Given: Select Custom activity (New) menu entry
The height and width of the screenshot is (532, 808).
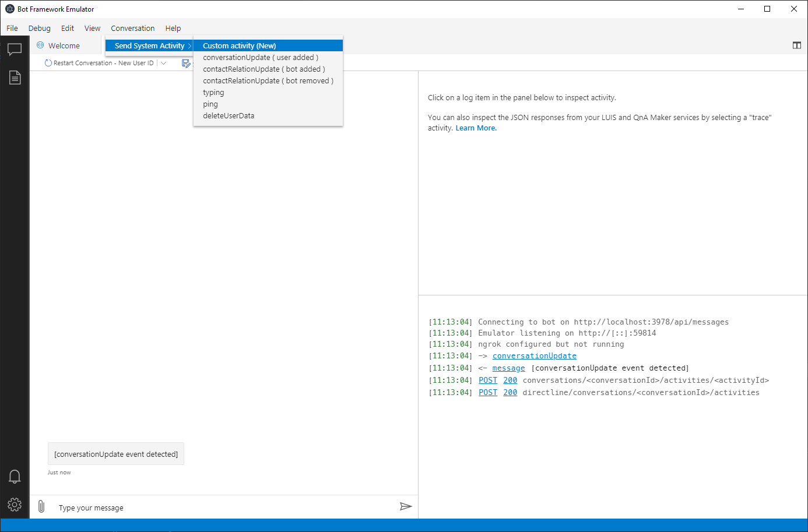Looking at the screenshot, I should click(x=268, y=45).
